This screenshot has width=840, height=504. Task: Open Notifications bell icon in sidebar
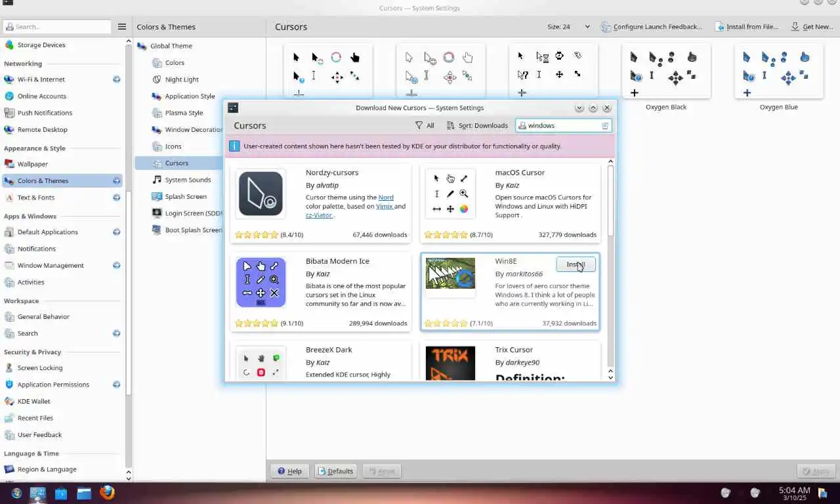[9, 249]
